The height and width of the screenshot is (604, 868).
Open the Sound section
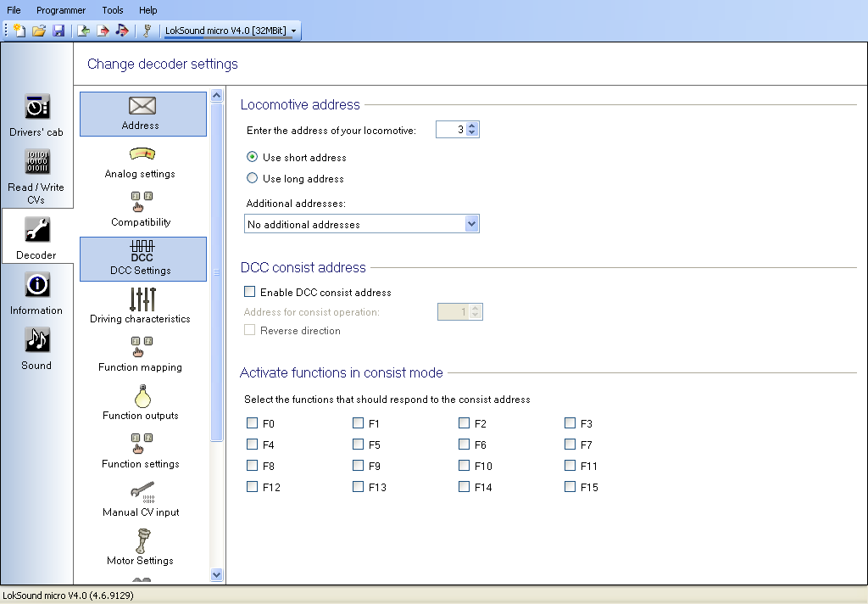tap(36, 348)
